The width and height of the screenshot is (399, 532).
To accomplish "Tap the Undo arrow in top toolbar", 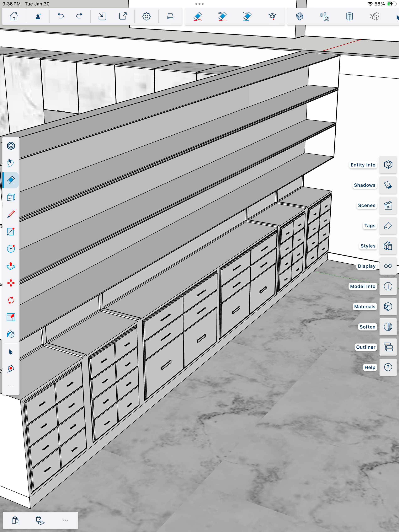I will click(x=61, y=16).
